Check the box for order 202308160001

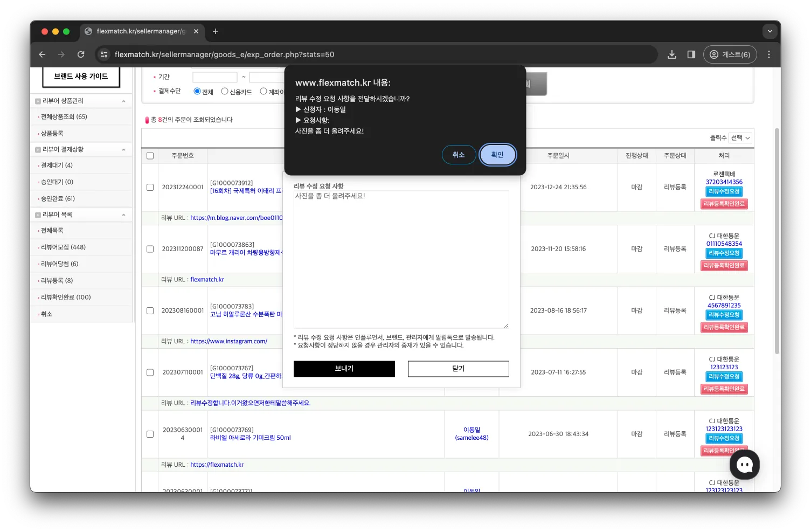(150, 310)
